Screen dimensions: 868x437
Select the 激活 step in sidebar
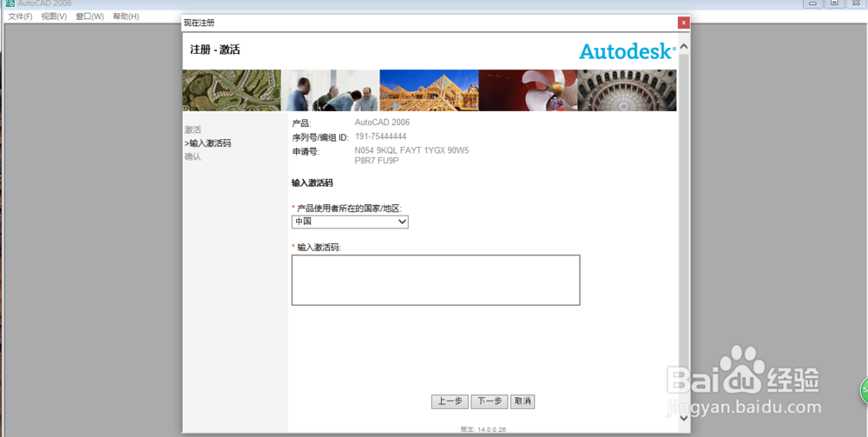[193, 129]
